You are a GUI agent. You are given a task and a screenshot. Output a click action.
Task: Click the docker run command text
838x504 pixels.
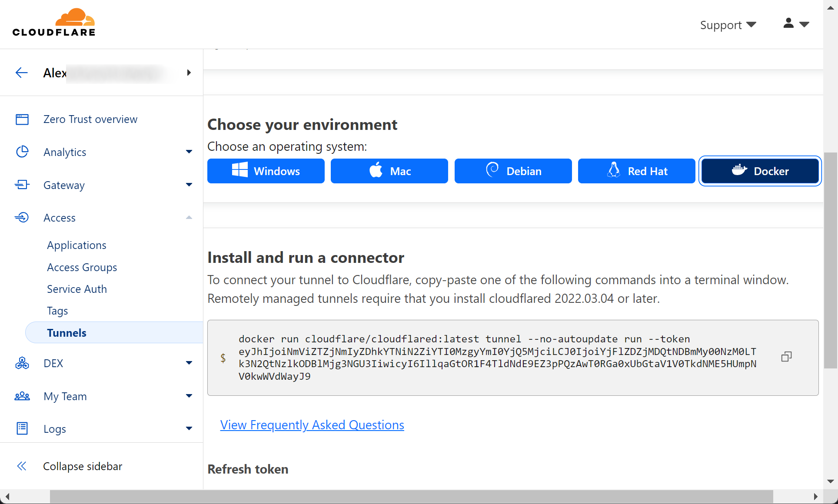click(x=497, y=358)
